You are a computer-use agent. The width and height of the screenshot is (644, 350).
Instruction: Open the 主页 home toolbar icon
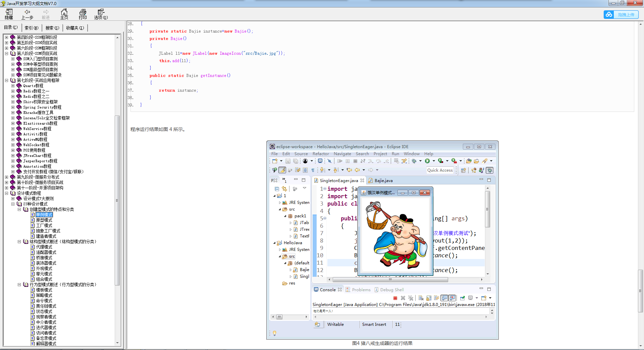tap(64, 14)
